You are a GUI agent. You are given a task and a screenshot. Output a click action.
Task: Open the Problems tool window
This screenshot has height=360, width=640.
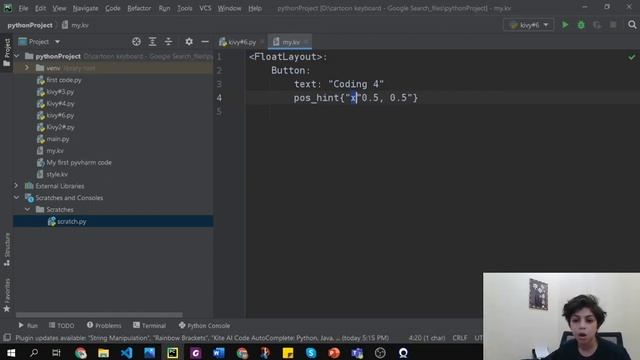tap(104, 325)
